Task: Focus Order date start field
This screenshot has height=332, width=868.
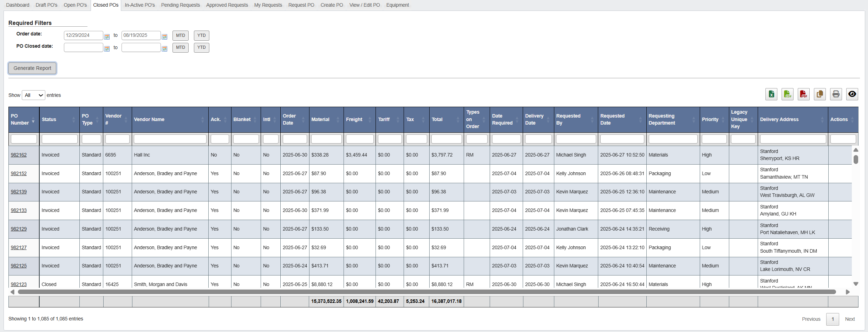Action: pyautogui.click(x=83, y=35)
